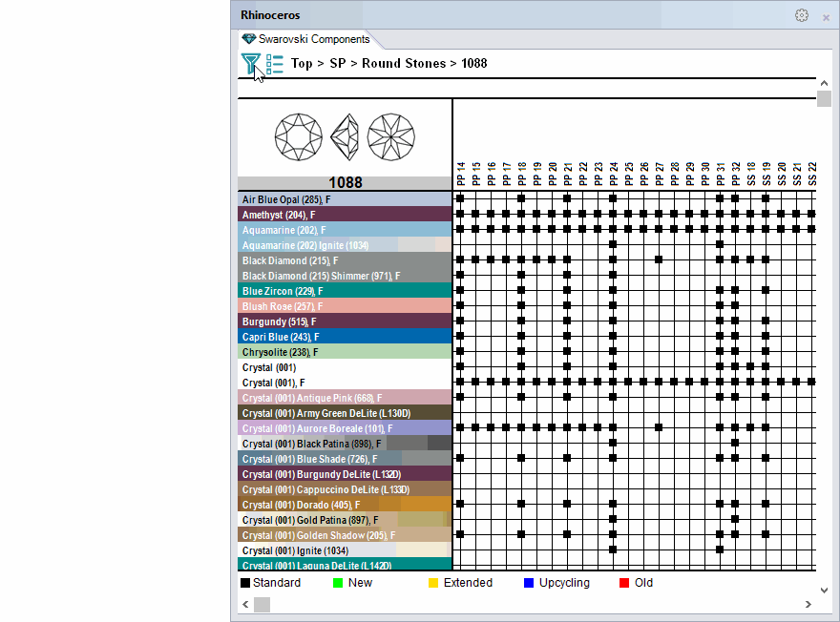Click the SS 19 size column header
Image resolution: width=840 pixels, height=622 pixels.
(x=766, y=174)
